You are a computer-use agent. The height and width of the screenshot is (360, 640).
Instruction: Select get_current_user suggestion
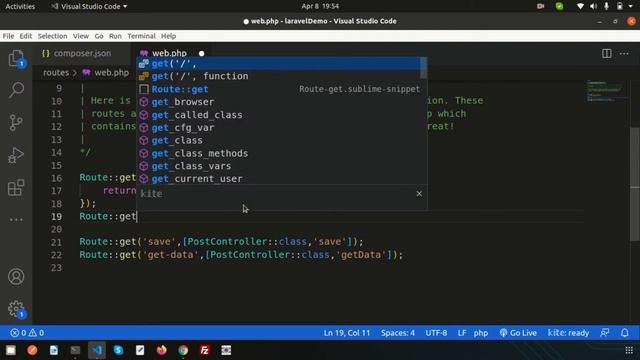tap(278, 179)
